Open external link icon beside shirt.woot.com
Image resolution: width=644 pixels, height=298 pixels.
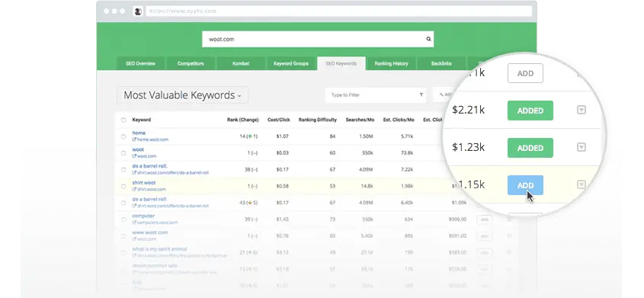click(134, 189)
